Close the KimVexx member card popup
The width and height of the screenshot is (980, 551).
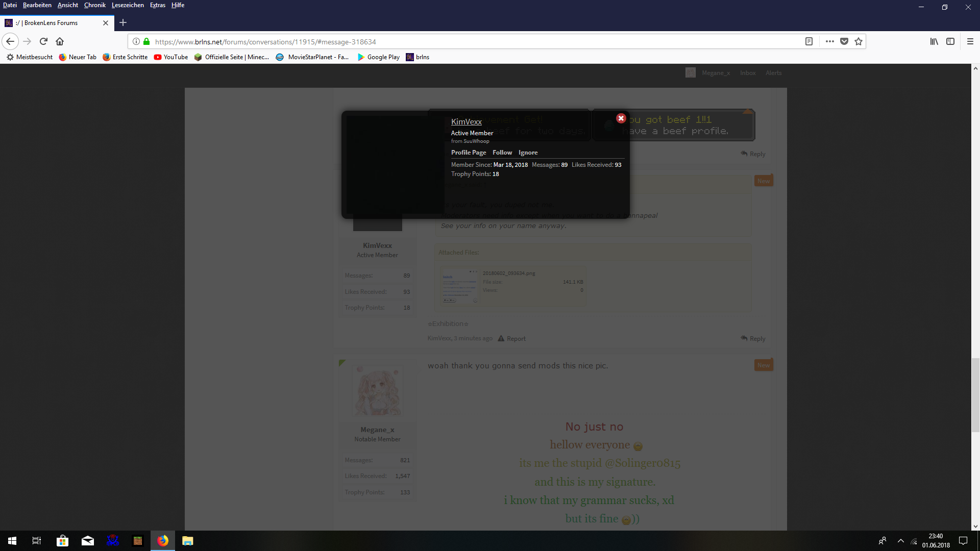point(621,118)
